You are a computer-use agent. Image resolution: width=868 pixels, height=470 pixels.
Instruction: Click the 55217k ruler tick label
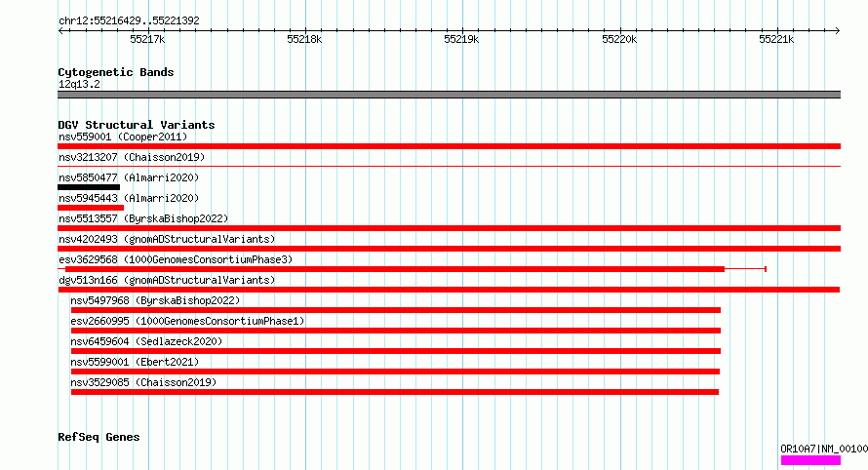(147, 39)
